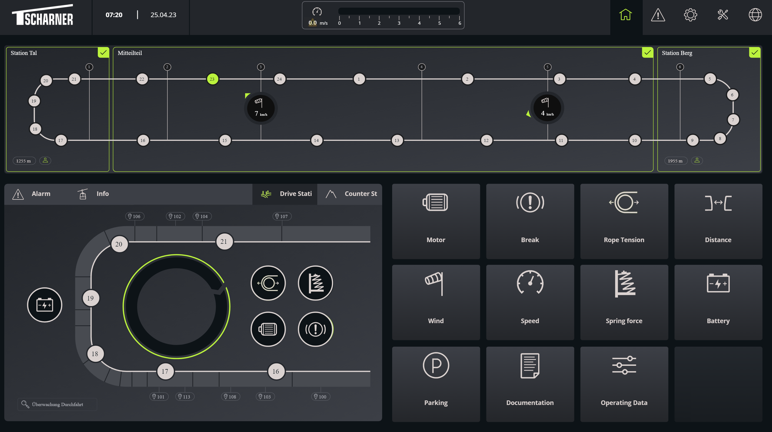Toggle the Station Tal green checkbox
The height and width of the screenshot is (432, 772).
pos(103,53)
